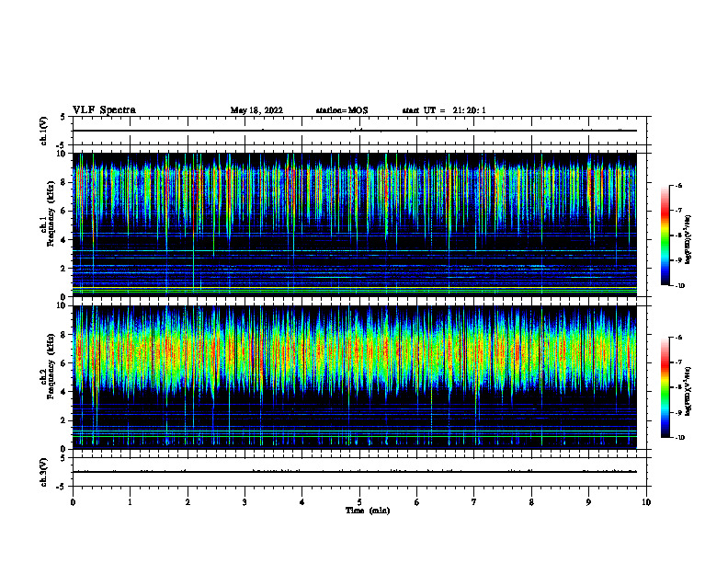The height and width of the screenshot is (563, 728).
Task: Click the "Time (min)" x-axis label
Action: tap(368, 511)
